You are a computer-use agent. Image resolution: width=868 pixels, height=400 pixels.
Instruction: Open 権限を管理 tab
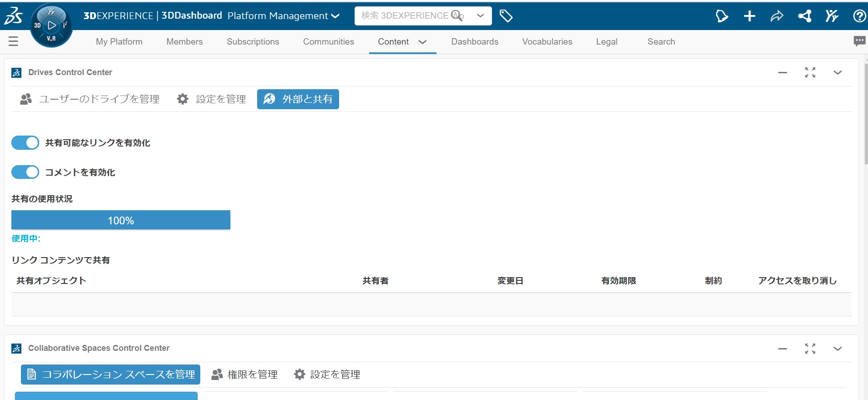pyautogui.click(x=244, y=375)
